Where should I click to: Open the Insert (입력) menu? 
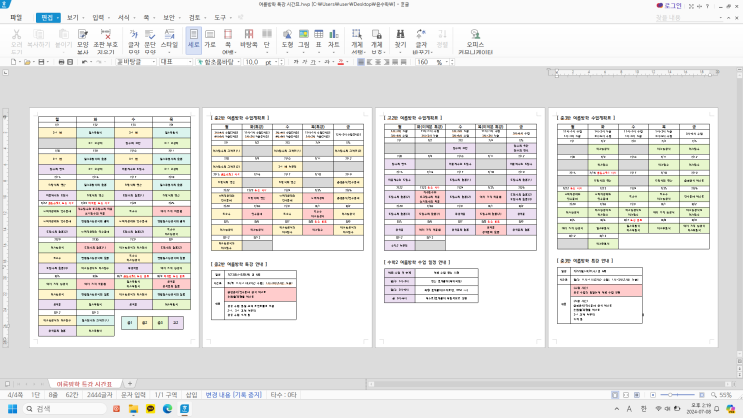[98, 18]
